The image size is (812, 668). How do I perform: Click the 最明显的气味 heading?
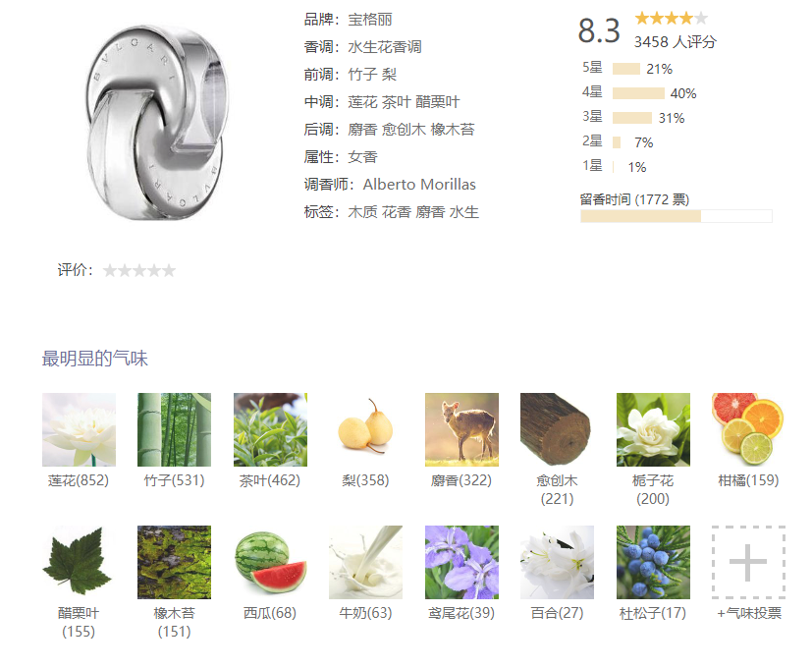95,359
